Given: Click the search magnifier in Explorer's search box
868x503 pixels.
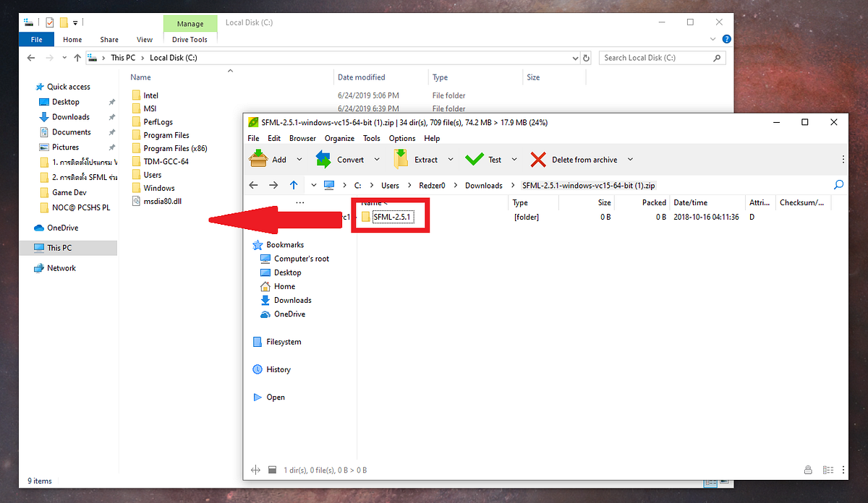Looking at the screenshot, I should point(718,58).
